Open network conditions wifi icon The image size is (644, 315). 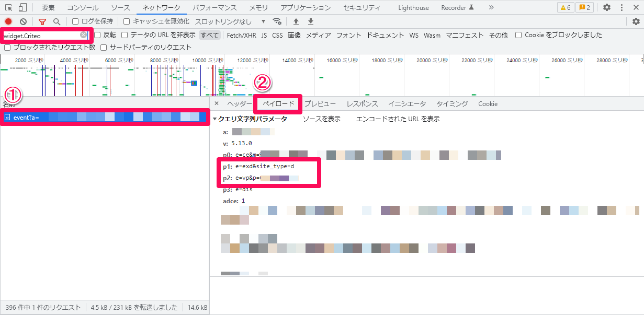(277, 21)
